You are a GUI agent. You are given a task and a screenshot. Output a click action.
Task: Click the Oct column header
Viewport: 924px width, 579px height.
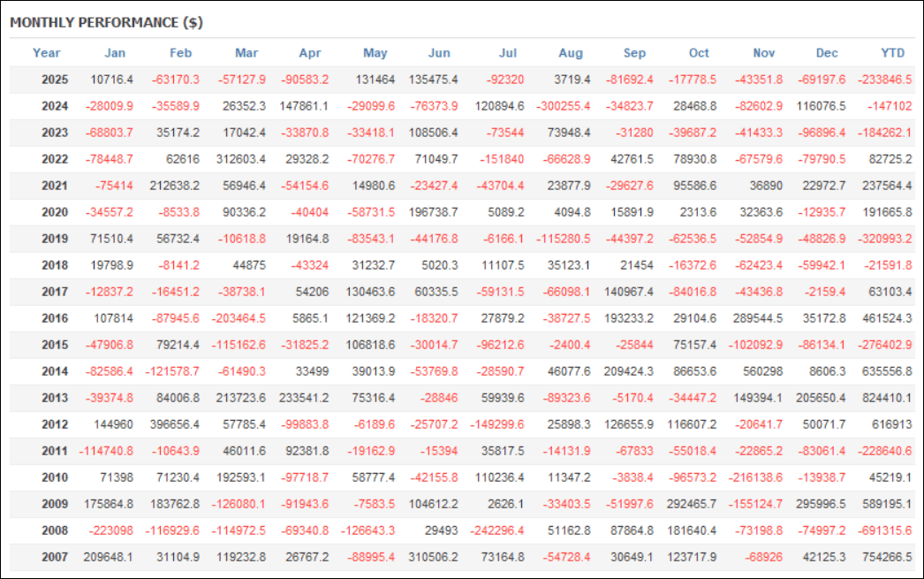(699, 53)
